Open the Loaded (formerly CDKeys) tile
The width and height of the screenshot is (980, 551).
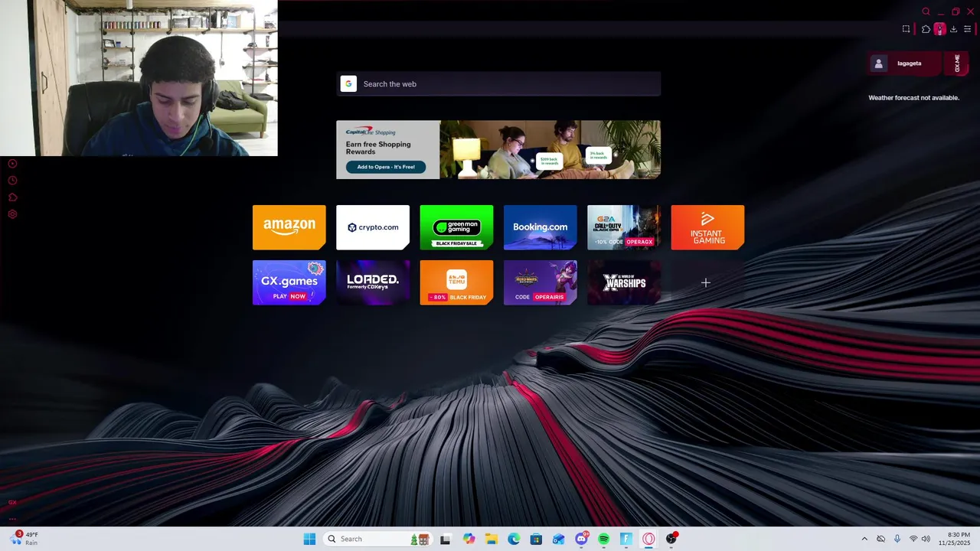click(x=373, y=282)
